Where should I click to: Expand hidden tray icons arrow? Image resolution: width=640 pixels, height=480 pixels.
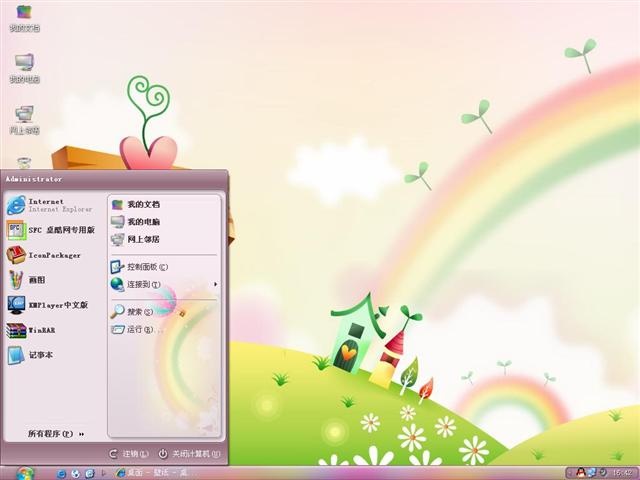click(570, 473)
